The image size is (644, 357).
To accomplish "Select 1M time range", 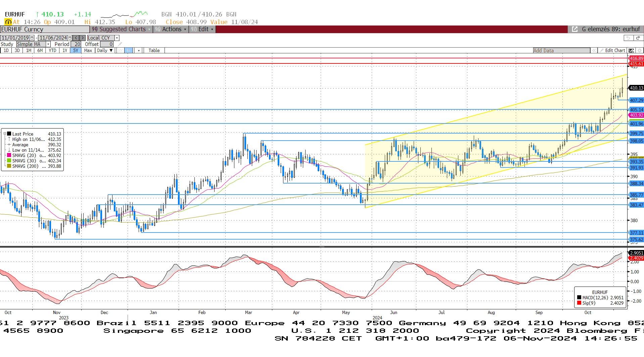I will pyautogui.click(x=29, y=50).
